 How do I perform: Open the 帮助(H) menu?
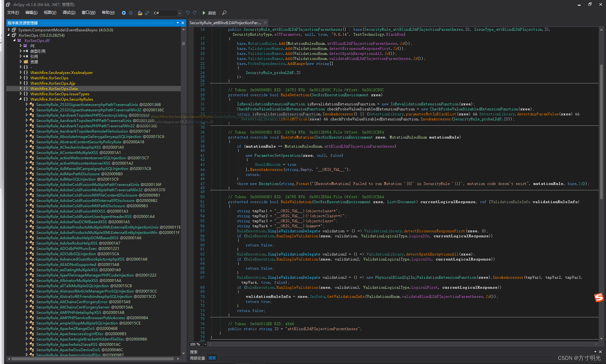pos(108,13)
